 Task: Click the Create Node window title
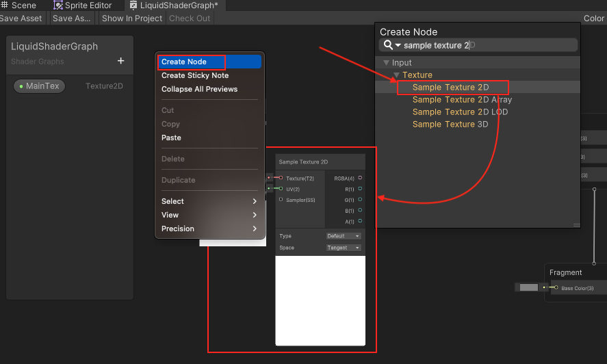click(x=409, y=31)
